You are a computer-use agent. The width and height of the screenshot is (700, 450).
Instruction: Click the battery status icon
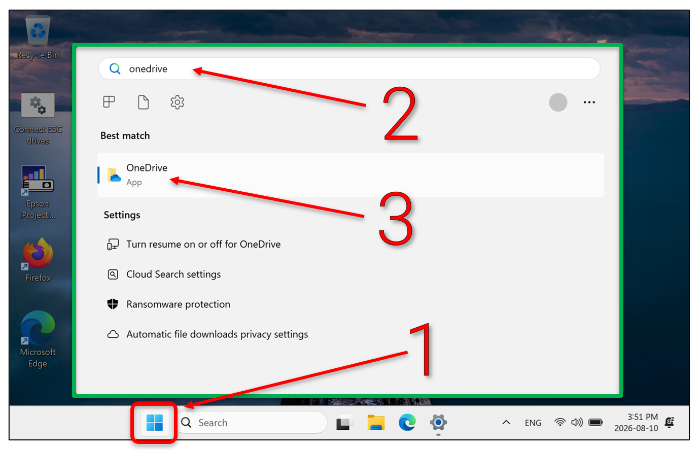pyautogui.click(x=596, y=422)
